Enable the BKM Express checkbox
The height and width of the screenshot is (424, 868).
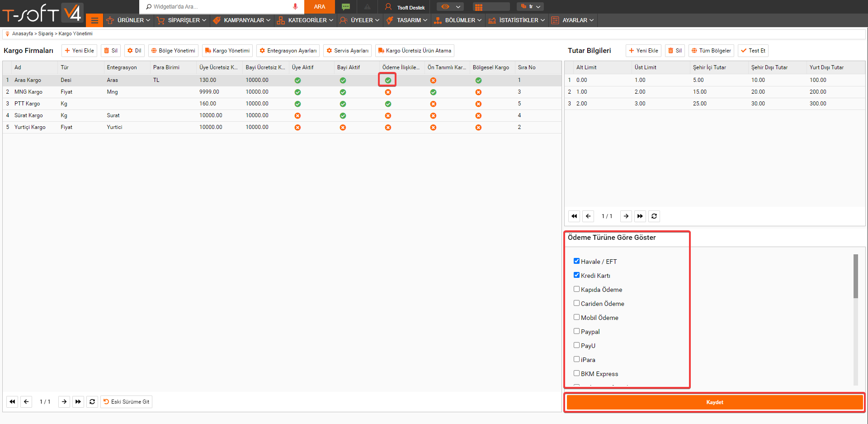(576, 373)
